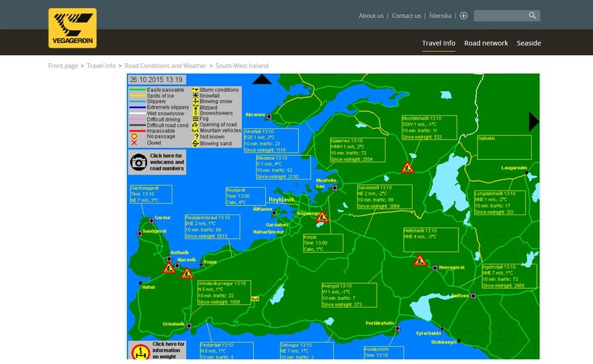Click the Ingólfsfjall 13:10 station box

click(510, 276)
